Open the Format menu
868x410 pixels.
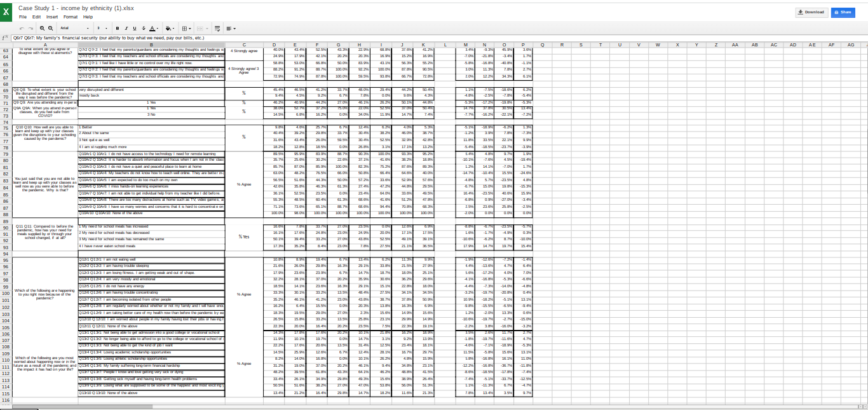[70, 17]
